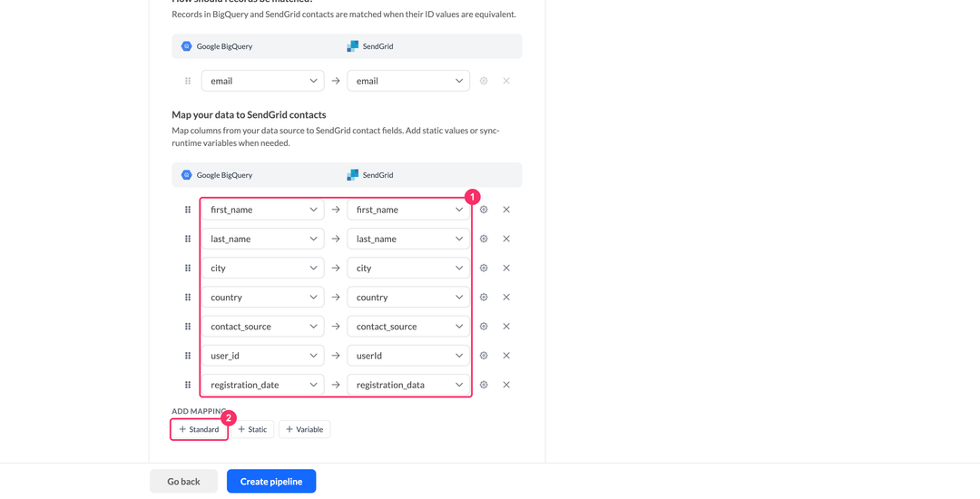Click the email row drag handle
Screen dimensions: 980x499
coord(188,81)
